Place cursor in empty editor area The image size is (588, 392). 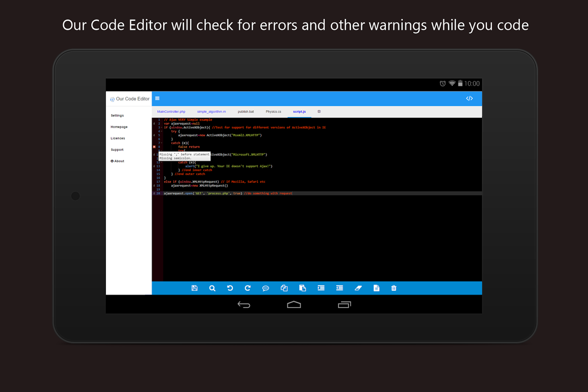pyautogui.click(x=322, y=237)
